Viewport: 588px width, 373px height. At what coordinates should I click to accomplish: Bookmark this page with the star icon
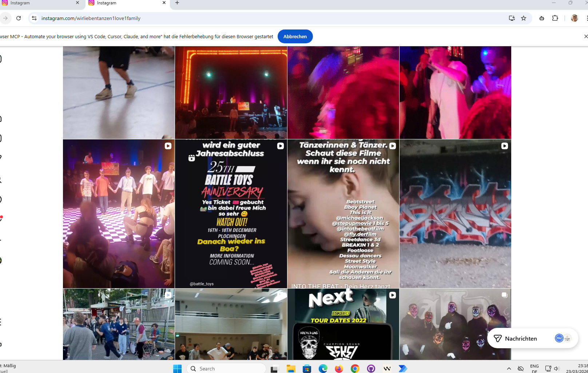click(x=524, y=18)
